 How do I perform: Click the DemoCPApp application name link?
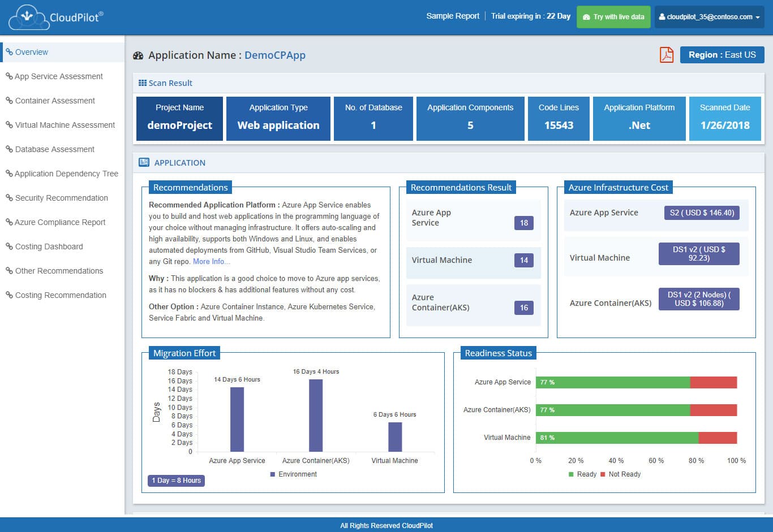275,55
